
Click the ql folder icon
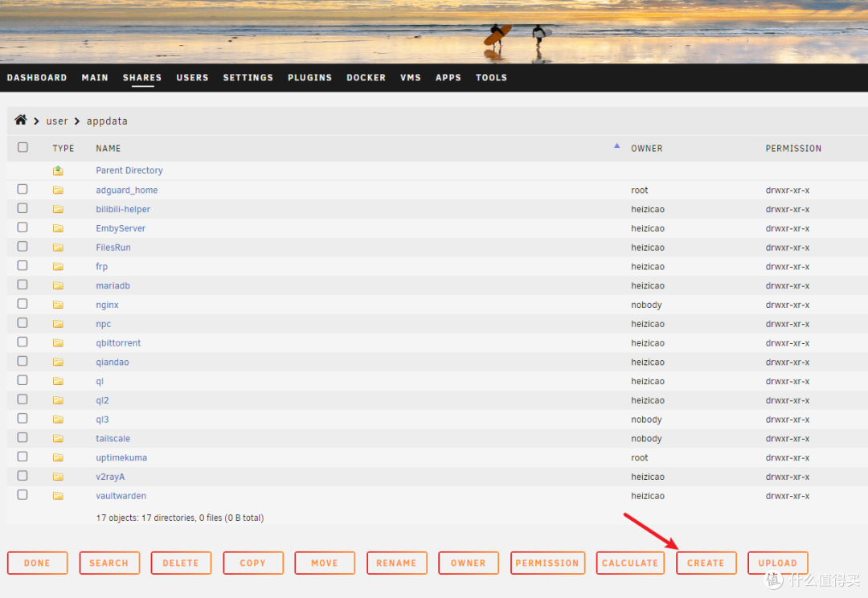click(58, 381)
